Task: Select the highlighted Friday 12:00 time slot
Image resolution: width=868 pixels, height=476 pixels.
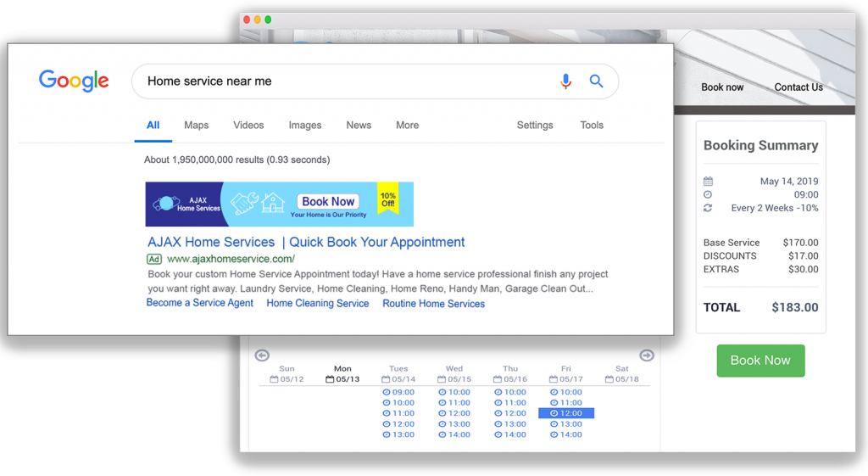Action: [566, 413]
